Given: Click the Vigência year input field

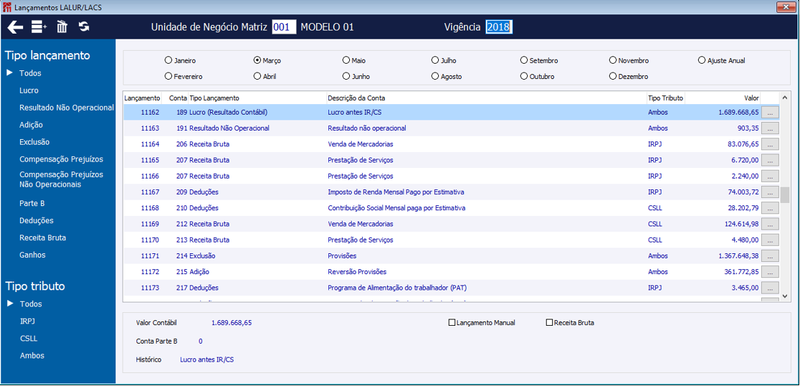Looking at the screenshot, I should tap(498, 27).
